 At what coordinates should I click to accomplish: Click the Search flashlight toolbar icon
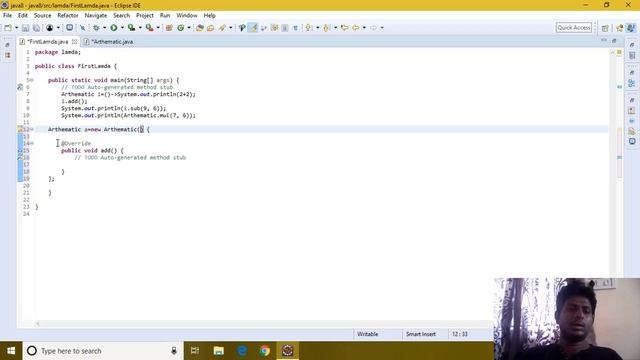(222, 28)
